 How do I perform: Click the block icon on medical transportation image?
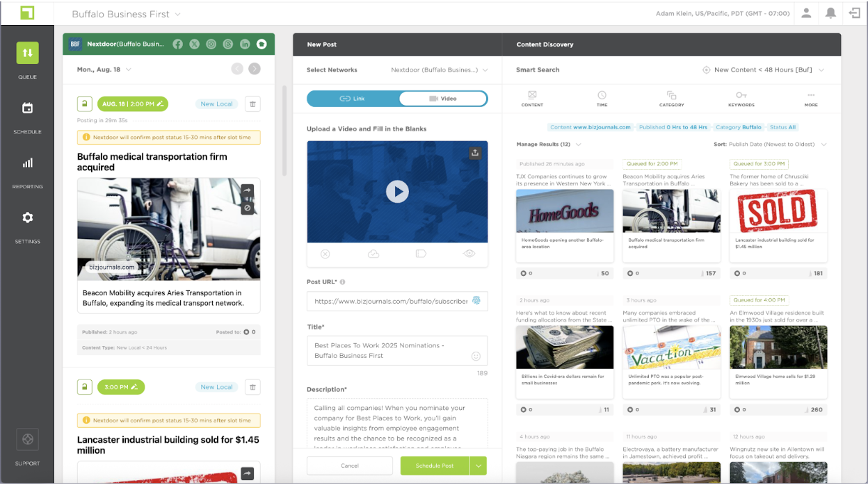point(248,208)
